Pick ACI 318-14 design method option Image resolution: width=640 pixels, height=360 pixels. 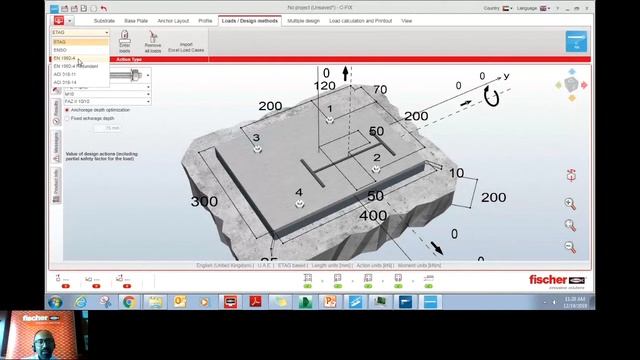80,82
